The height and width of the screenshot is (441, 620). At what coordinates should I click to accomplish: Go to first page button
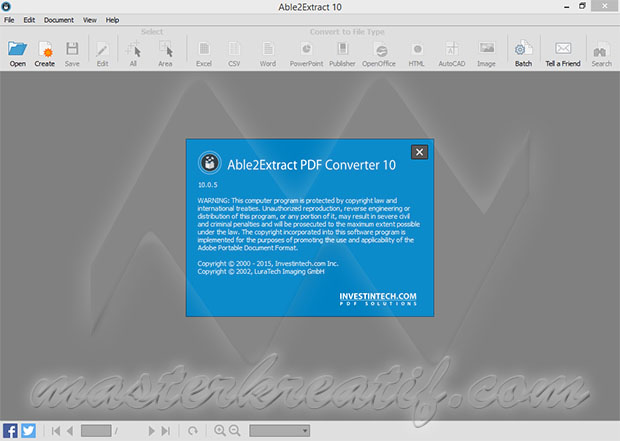tap(56, 431)
